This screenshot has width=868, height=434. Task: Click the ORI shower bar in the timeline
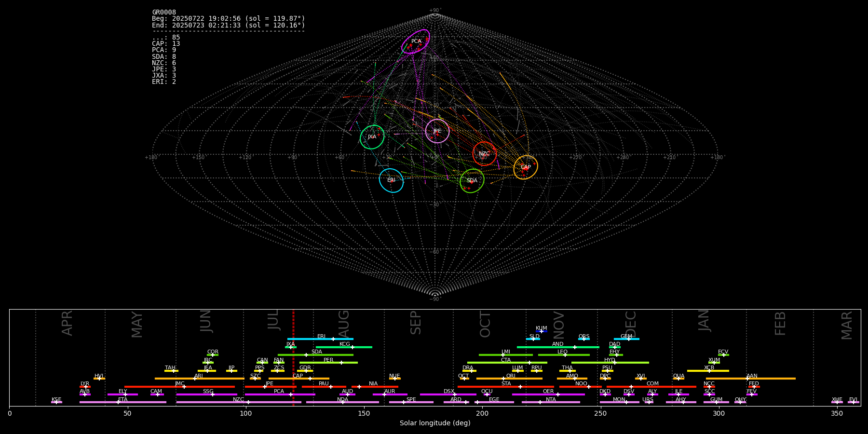click(x=509, y=379)
